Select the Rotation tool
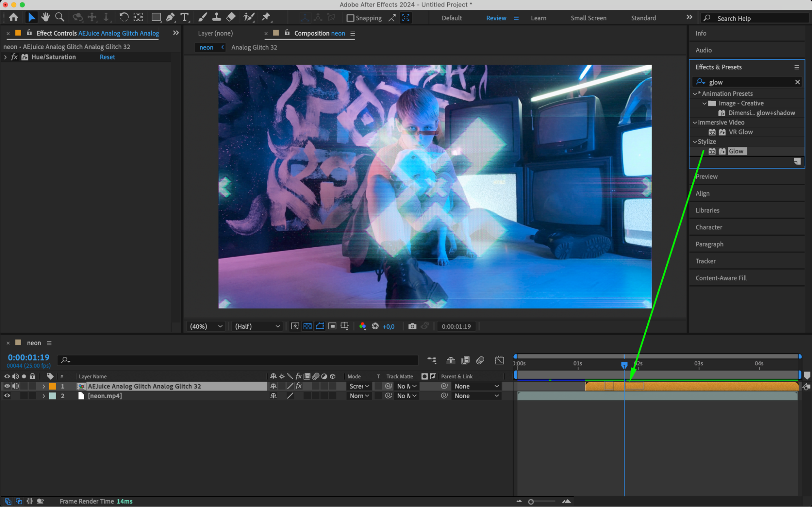Screen dimensions: 812x507 123,17
